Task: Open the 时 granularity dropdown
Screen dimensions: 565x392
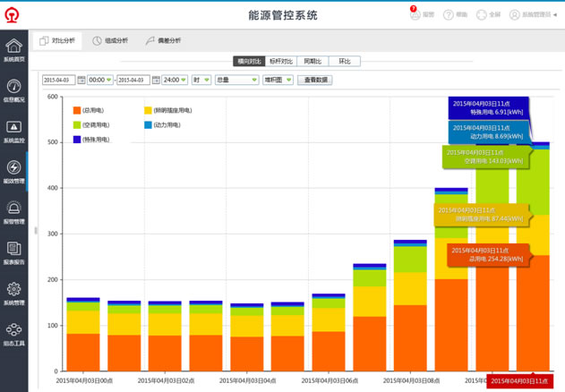Action: 201,80
